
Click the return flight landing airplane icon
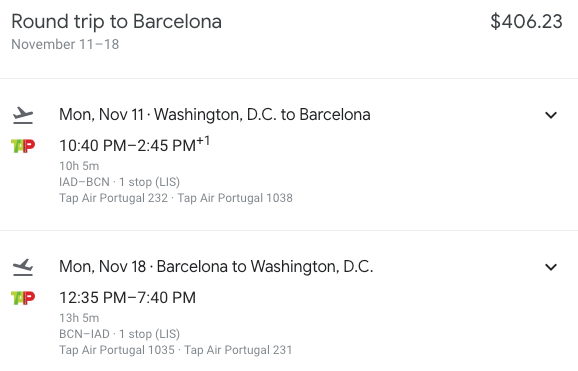click(x=23, y=267)
